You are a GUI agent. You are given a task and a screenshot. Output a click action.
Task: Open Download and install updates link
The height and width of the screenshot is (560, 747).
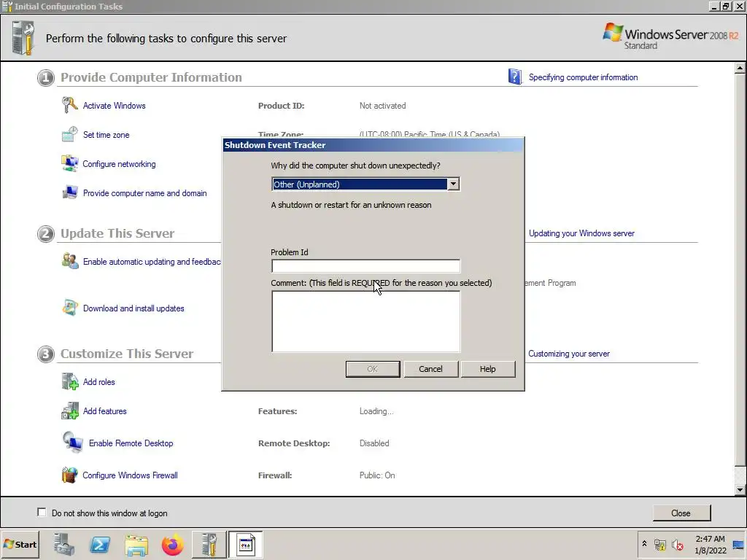pos(133,308)
